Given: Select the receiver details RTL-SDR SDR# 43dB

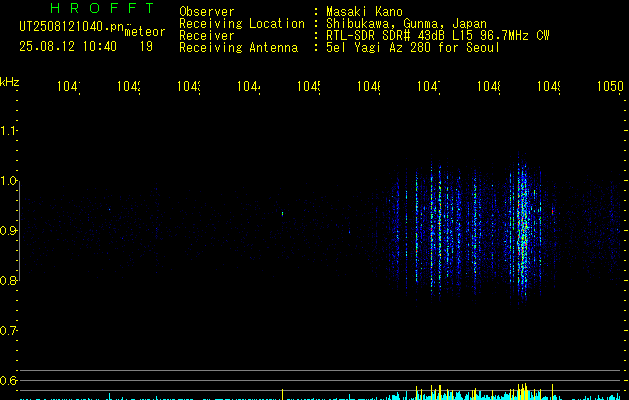Looking at the screenshot, I should click(385, 36).
